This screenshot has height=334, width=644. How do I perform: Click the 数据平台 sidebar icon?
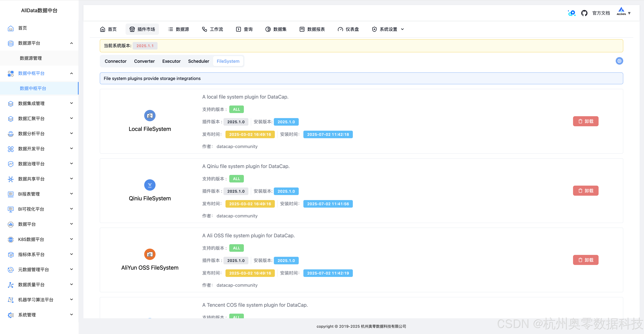[x=10, y=224]
